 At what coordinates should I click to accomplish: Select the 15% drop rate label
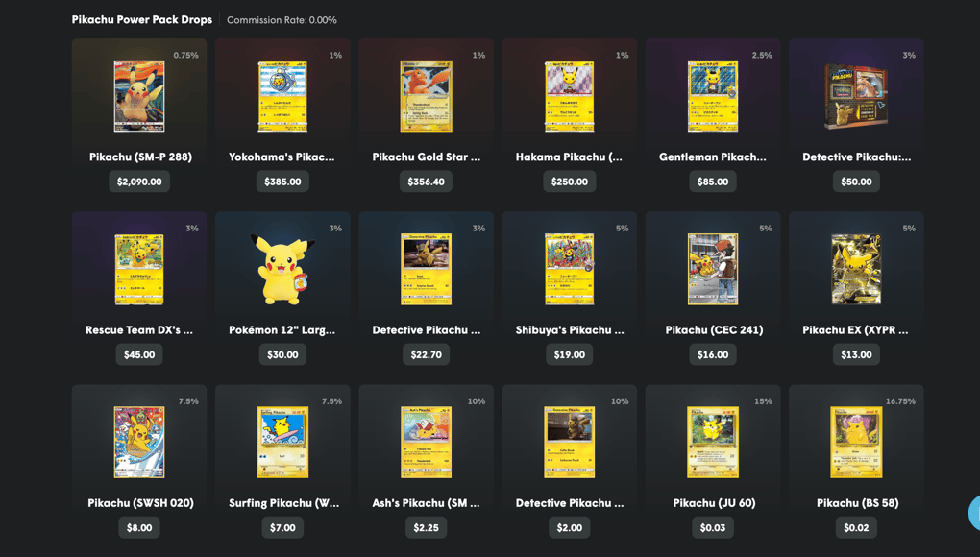tap(763, 401)
